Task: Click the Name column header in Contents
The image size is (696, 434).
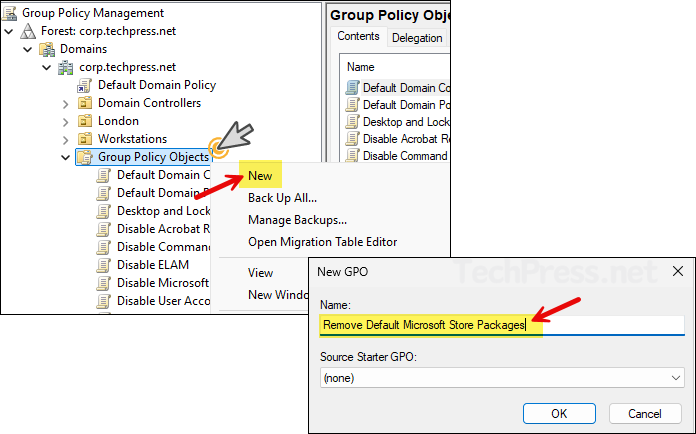Action: [360, 67]
